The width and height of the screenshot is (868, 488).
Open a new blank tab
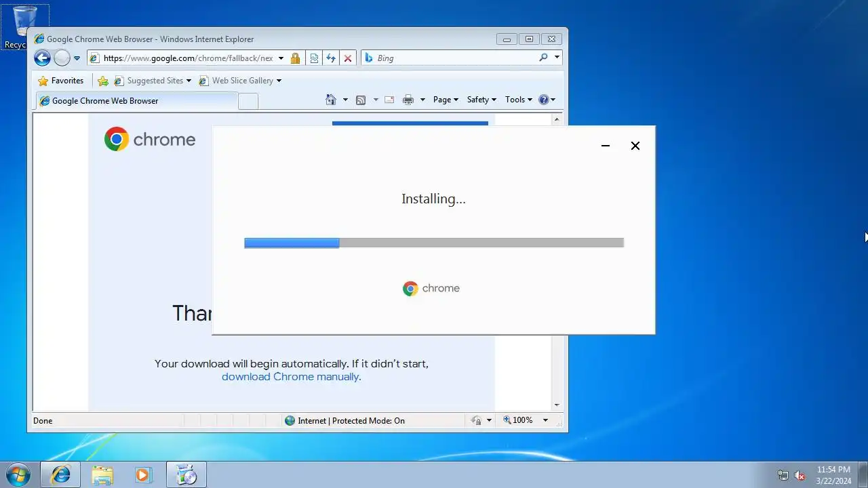248,102
